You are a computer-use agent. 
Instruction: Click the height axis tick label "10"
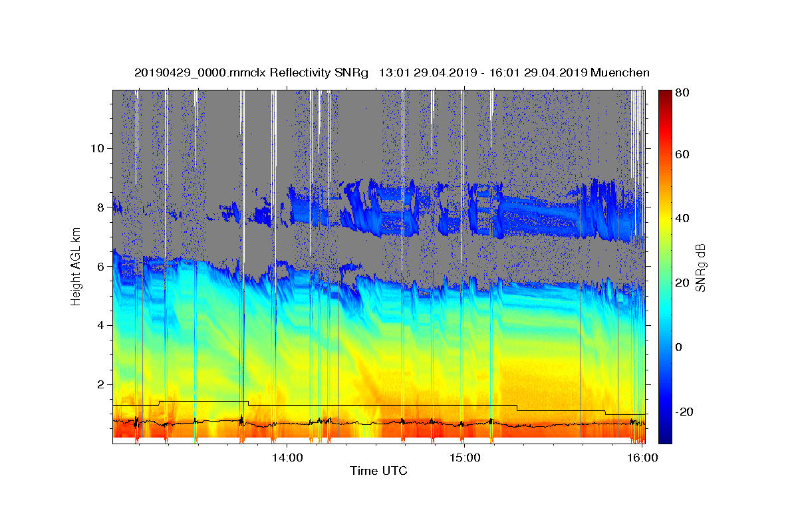coord(96,148)
